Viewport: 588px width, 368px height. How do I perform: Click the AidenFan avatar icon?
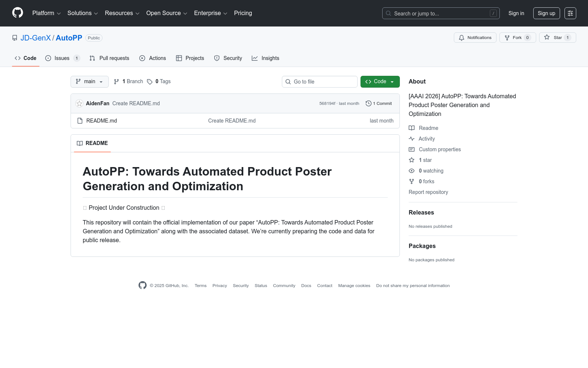[79, 103]
